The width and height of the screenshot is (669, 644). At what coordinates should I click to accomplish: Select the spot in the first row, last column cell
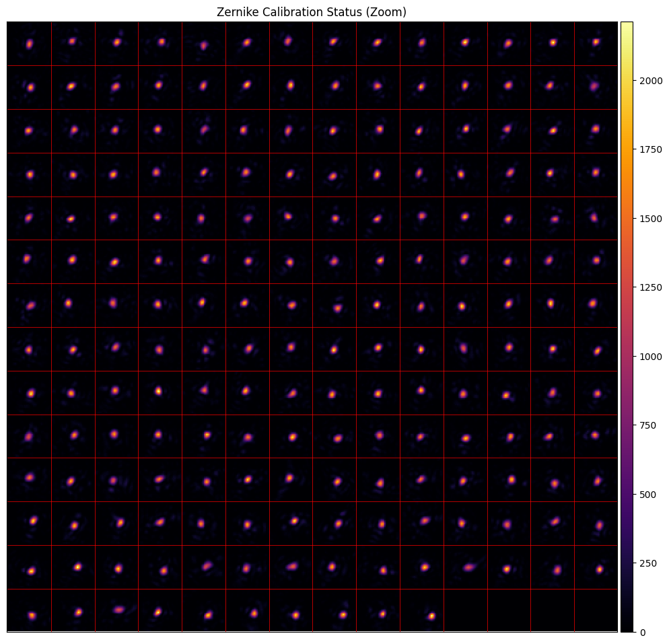[x=596, y=42]
